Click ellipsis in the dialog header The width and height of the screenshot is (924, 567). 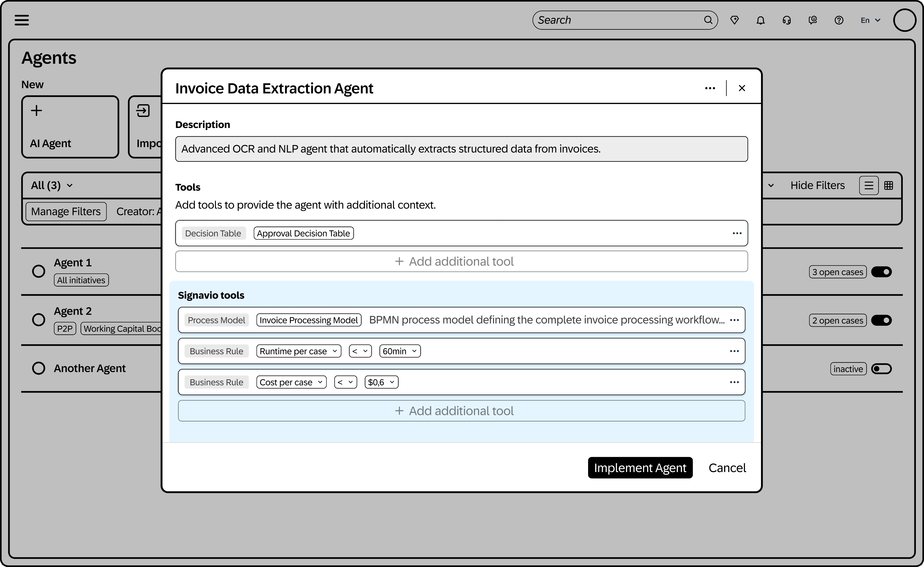710,88
